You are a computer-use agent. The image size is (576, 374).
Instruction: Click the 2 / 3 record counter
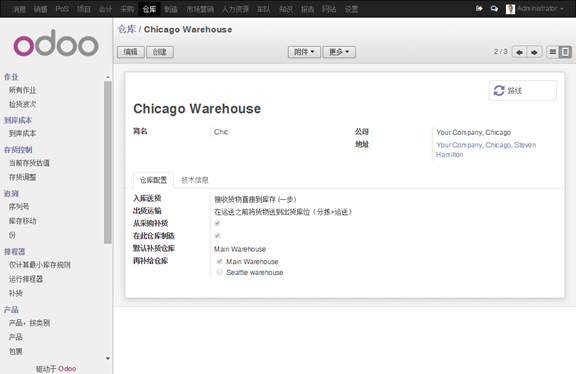500,52
